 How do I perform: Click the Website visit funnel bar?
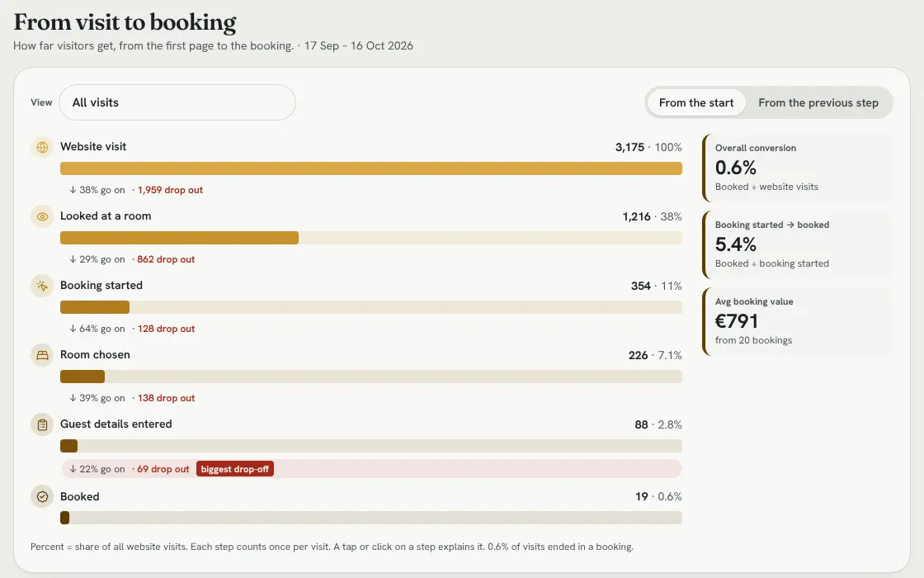[x=371, y=168]
